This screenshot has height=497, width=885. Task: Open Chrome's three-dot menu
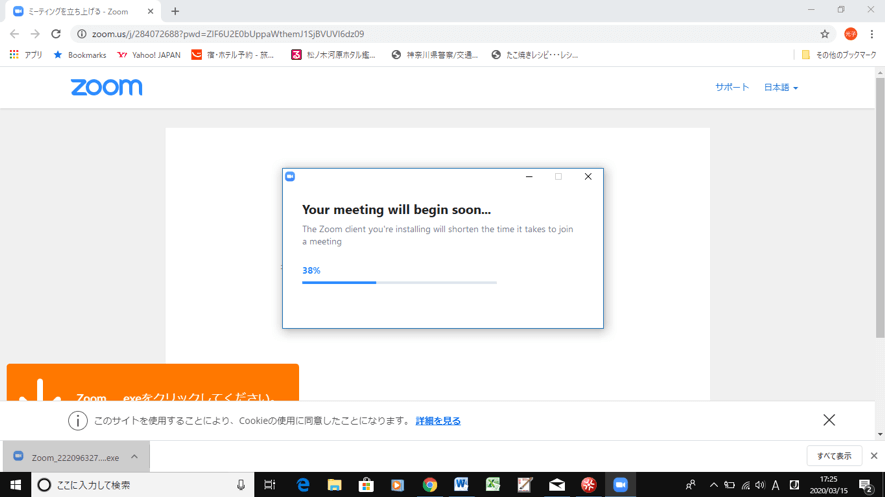click(x=872, y=34)
